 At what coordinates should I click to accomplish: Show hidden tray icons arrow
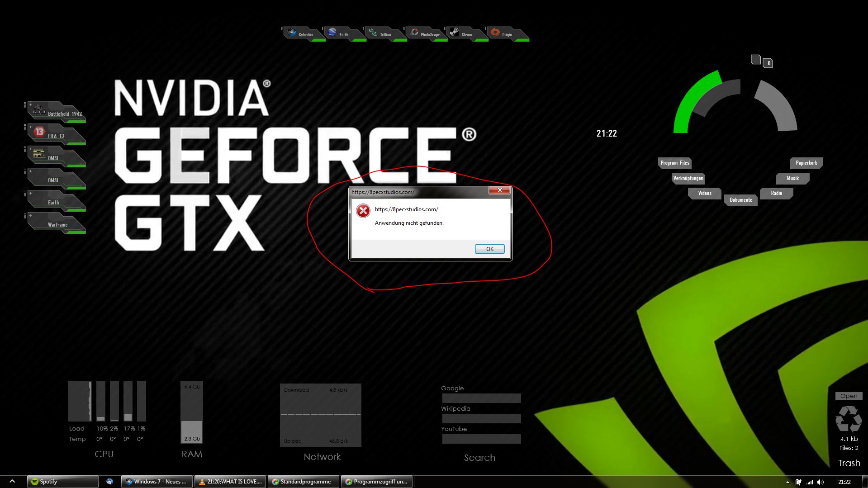pyautogui.click(x=787, y=482)
